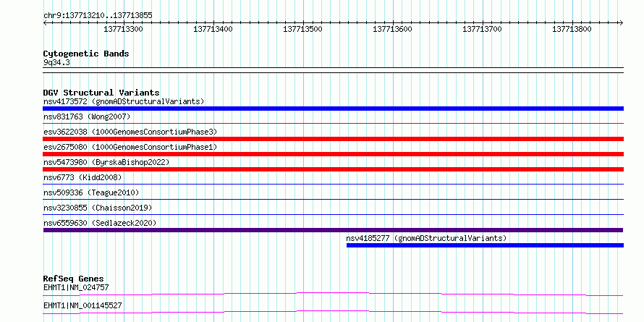644x322 pixels.
Task: Click the red bar for esv2675080
Action: coord(333,154)
